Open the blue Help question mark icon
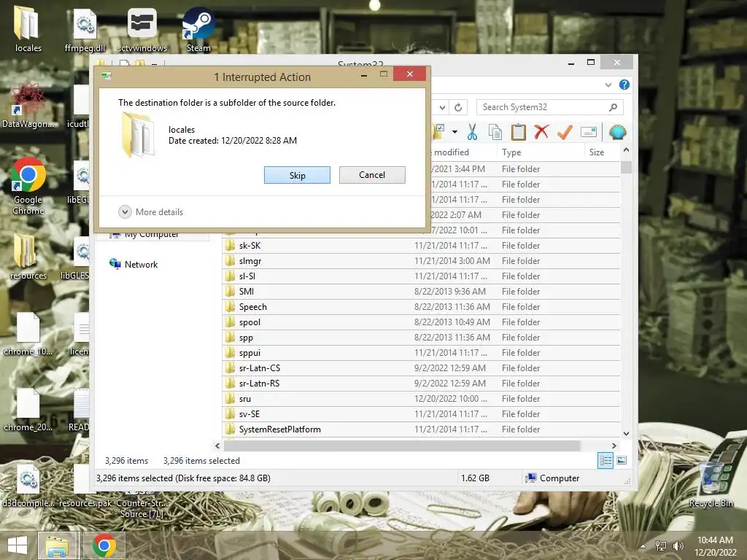The height and width of the screenshot is (560, 747). (x=624, y=85)
